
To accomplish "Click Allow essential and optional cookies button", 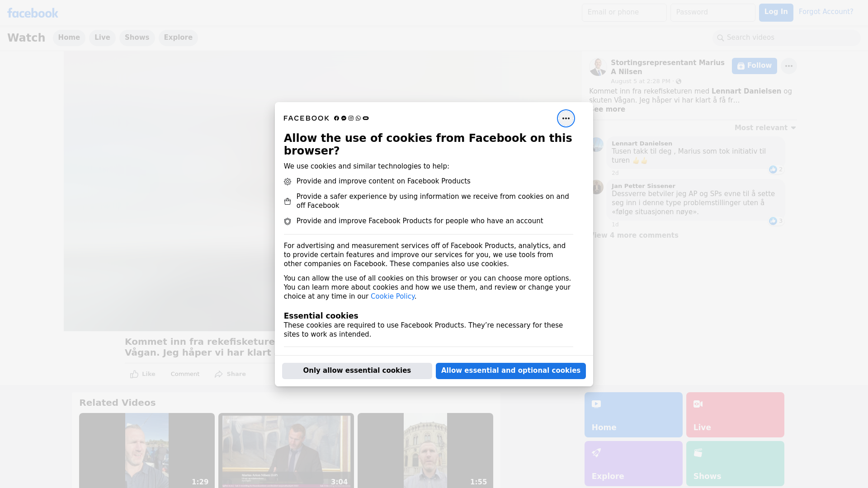I will (510, 371).
